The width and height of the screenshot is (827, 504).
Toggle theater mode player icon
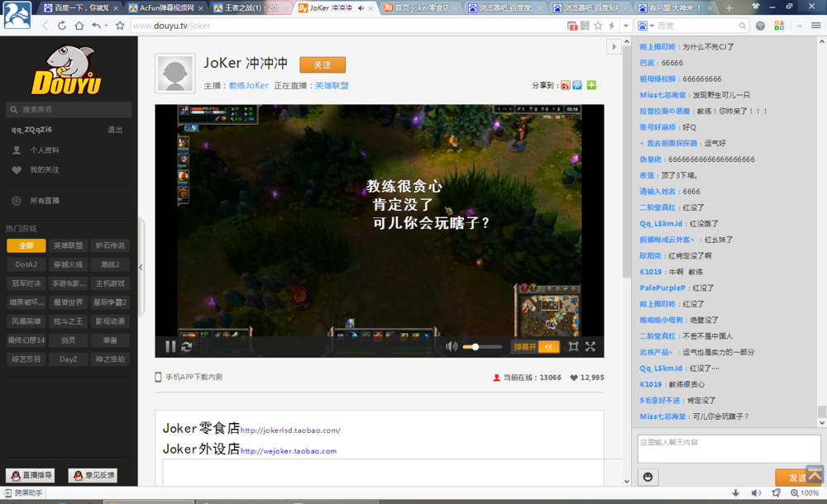pyautogui.click(x=573, y=346)
